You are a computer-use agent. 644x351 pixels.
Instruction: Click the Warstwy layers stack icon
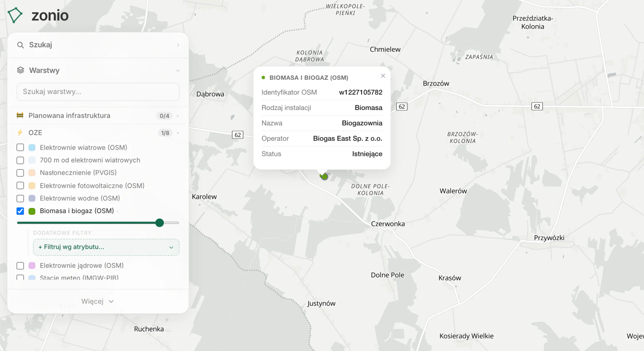click(20, 70)
